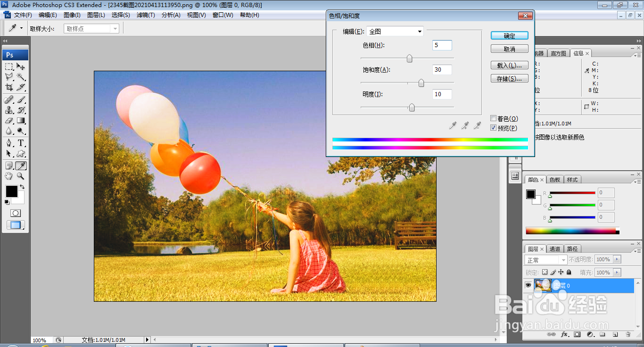Select the Type tool
This screenshot has height=347, width=644.
21,143
